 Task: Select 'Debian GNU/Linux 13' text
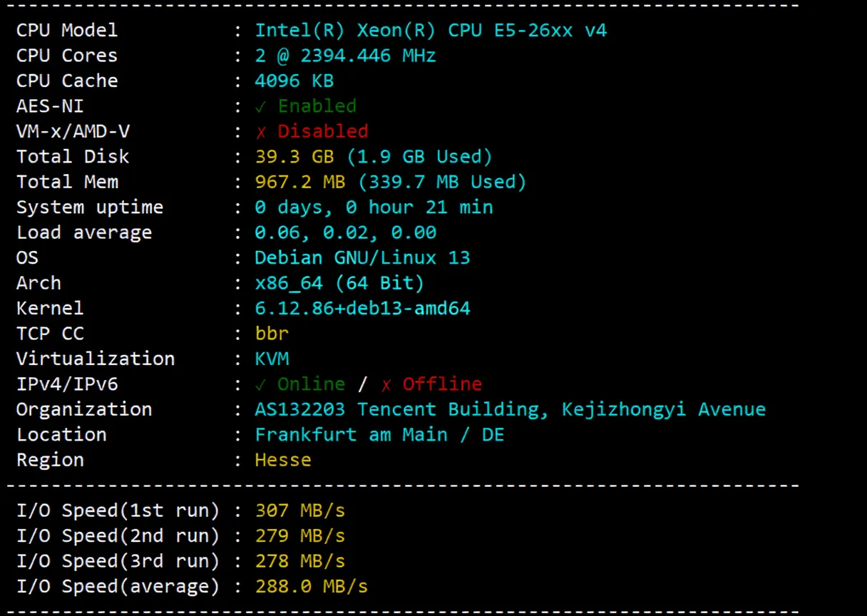pos(362,257)
